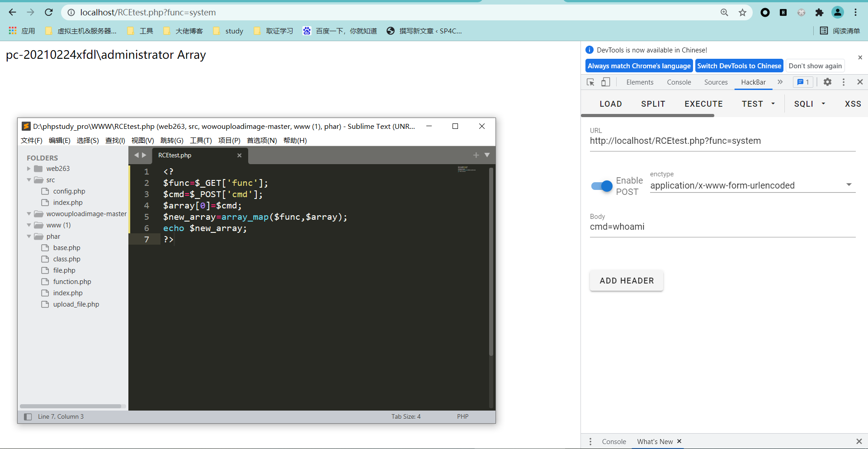This screenshot has width=868, height=449.
Task: Click the zoom magnifier icon in address bar
Action: pos(724,13)
